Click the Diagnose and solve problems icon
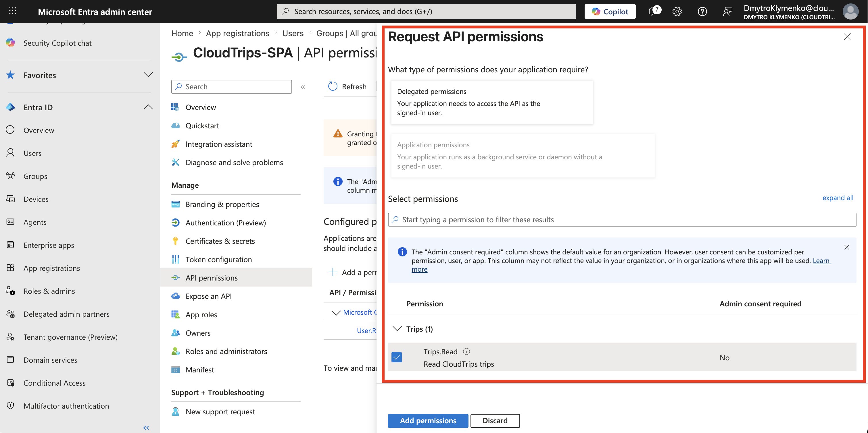Screen dimensions: 868x433 176,162
